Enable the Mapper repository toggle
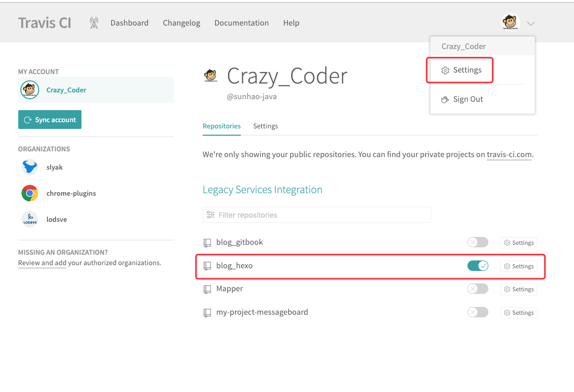This screenshot has height=392, width=574. click(x=478, y=289)
